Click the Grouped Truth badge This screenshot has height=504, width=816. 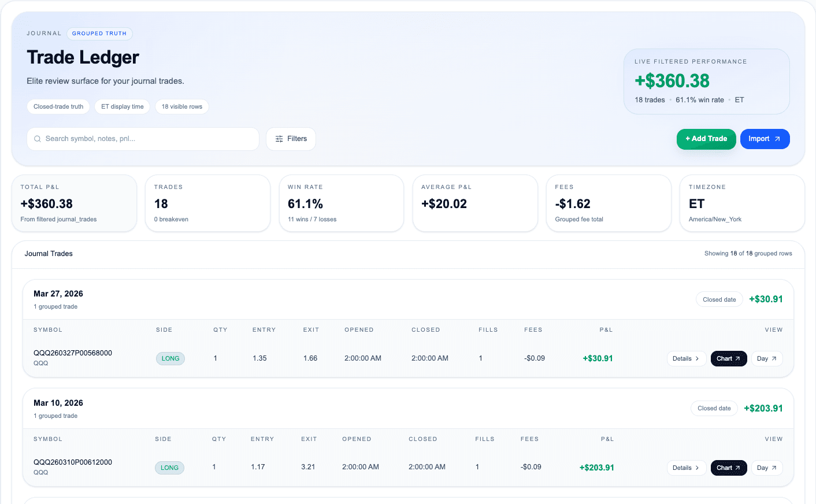point(99,34)
